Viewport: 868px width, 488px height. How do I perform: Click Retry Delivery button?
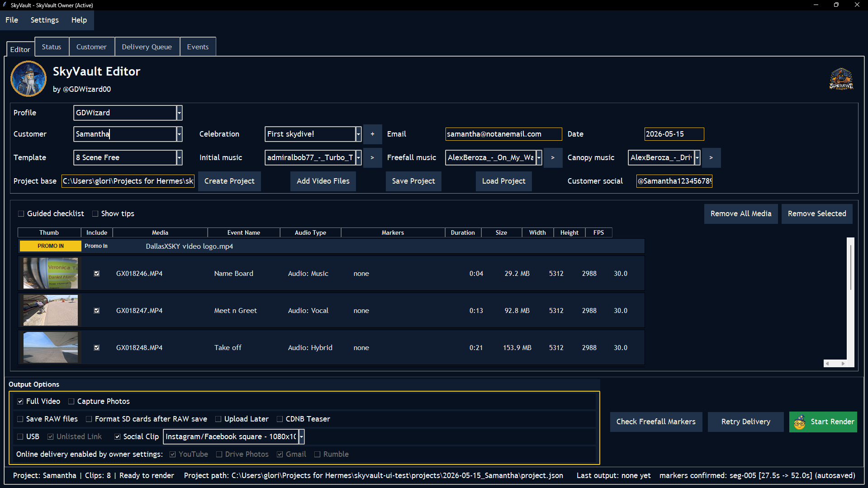coord(745,422)
